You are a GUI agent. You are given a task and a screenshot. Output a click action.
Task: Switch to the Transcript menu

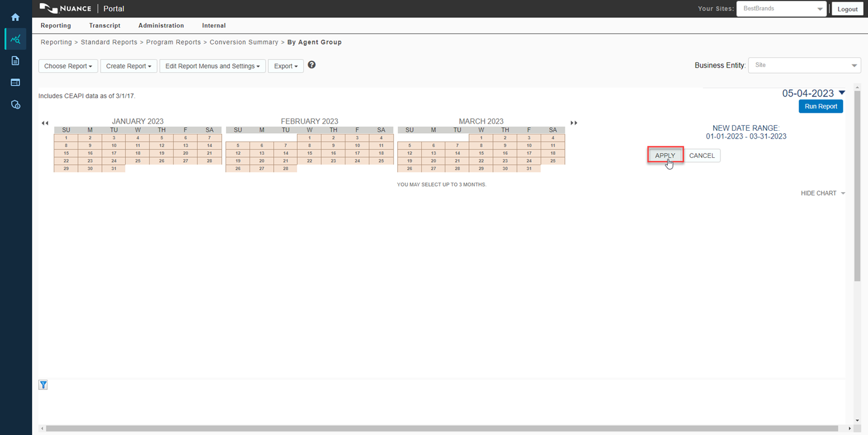pyautogui.click(x=105, y=26)
